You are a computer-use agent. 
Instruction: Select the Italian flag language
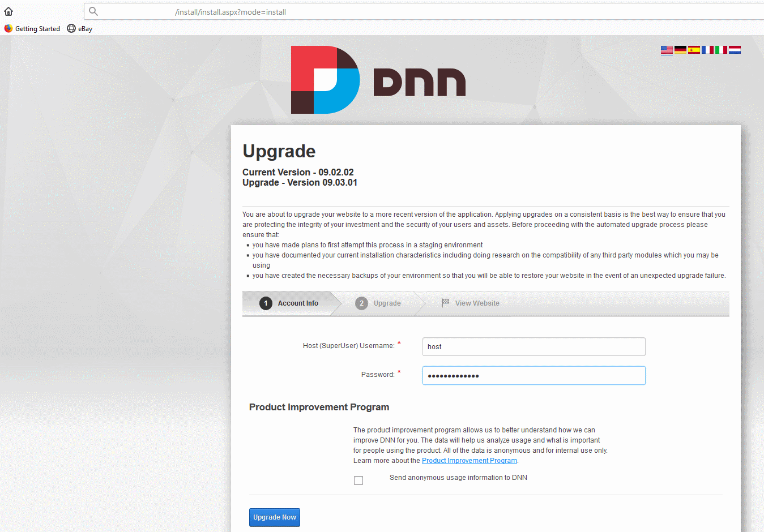(721, 50)
